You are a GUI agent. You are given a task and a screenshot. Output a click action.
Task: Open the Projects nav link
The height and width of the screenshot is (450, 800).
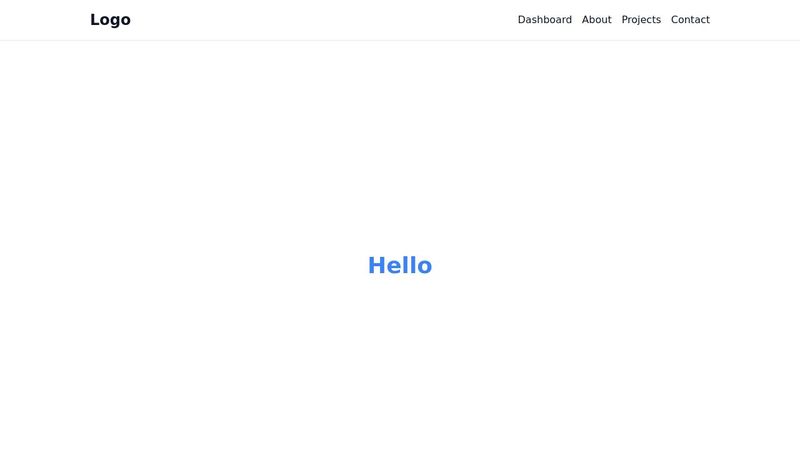641,20
